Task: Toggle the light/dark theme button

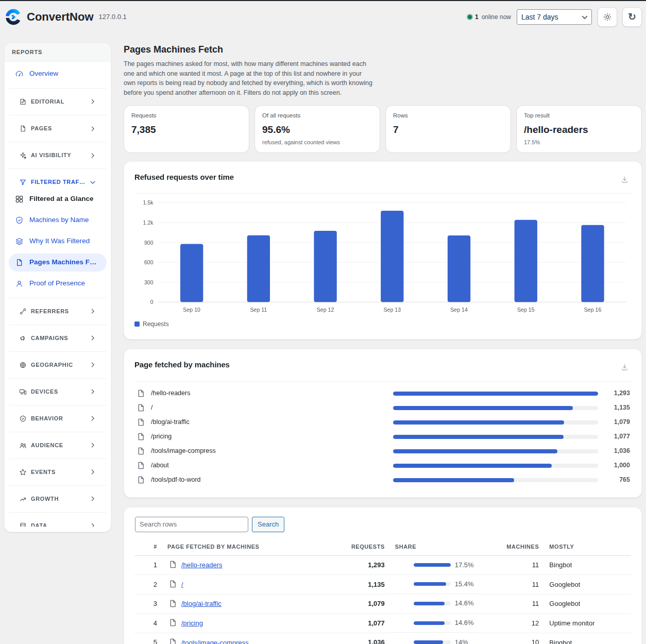Action: coord(607,17)
